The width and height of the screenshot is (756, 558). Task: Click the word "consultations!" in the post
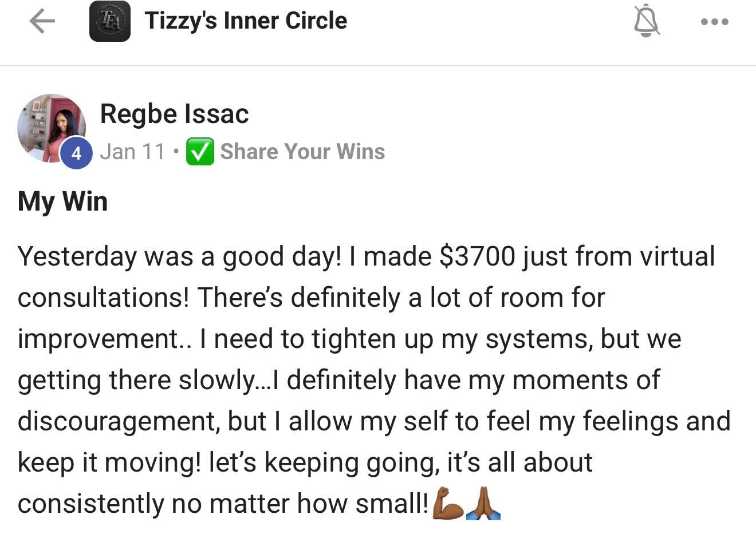[x=103, y=298]
